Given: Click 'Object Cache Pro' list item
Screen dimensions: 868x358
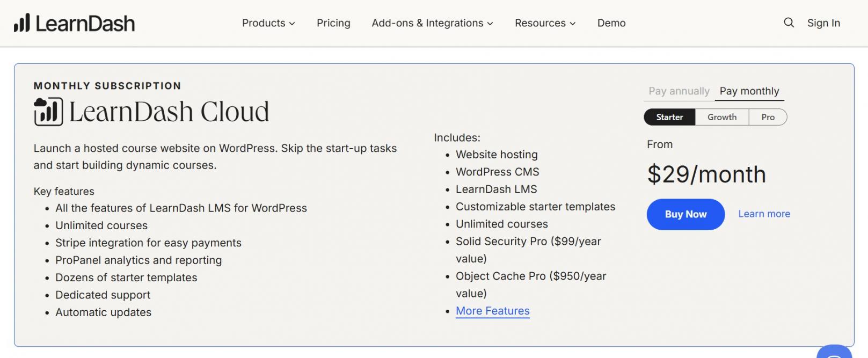Looking at the screenshot, I should coord(531,284).
